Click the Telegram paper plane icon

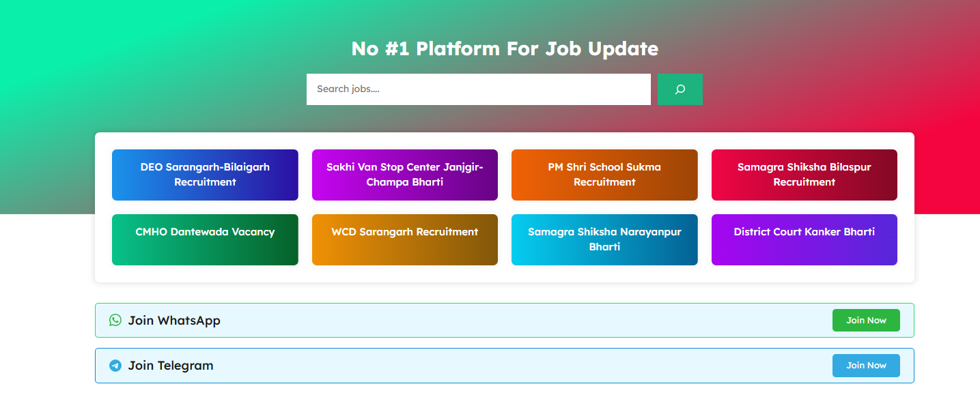[115, 366]
